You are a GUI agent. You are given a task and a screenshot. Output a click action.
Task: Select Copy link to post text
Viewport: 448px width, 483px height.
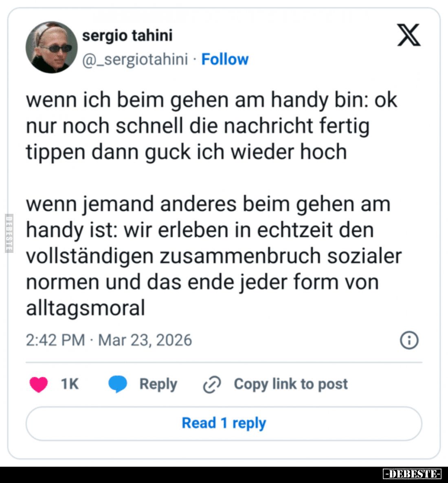pyautogui.click(x=290, y=384)
